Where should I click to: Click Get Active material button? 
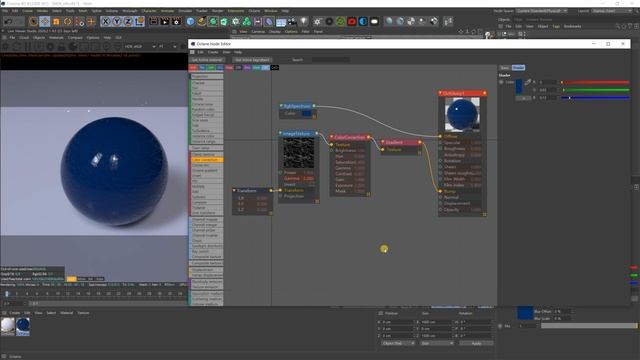click(207, 60)
